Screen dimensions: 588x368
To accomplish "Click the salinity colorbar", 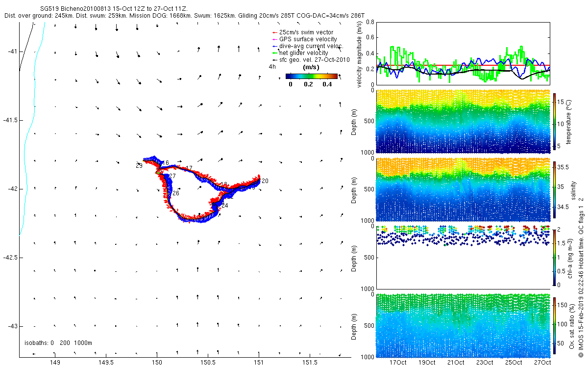I will pyautogui.click(x=555, y=190).
